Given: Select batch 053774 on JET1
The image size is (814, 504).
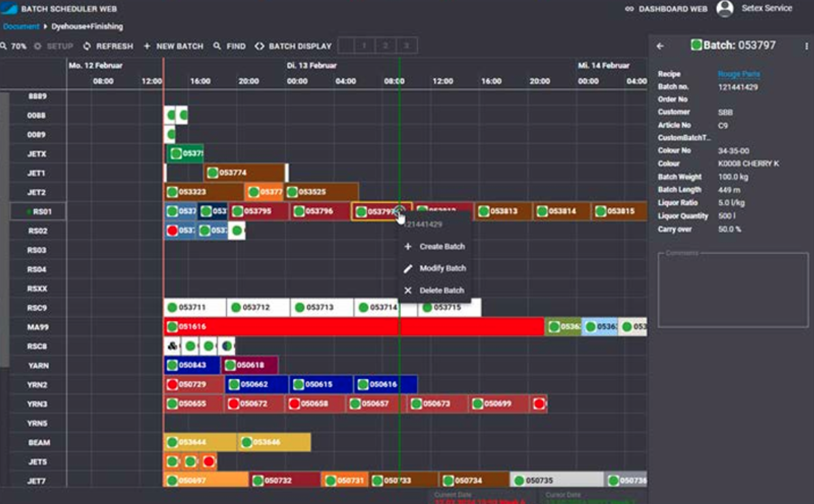Looking at the screenshot, I should point(244,173).
